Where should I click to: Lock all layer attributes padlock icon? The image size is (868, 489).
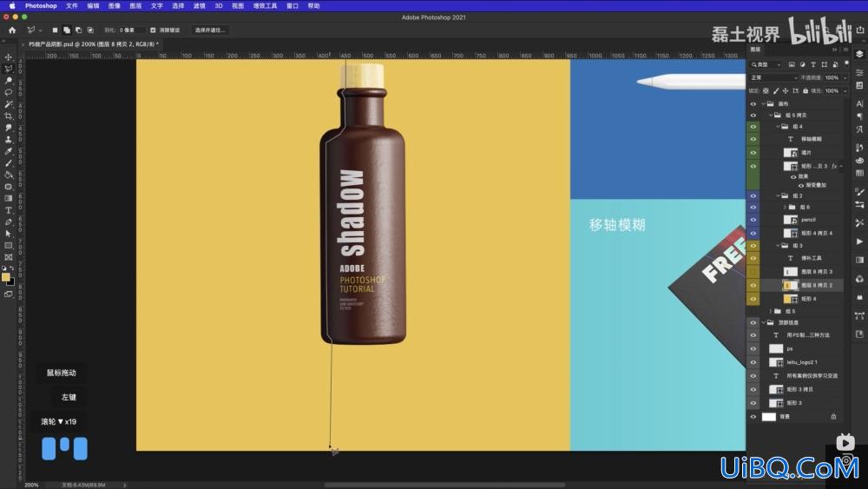coord(806,91)
